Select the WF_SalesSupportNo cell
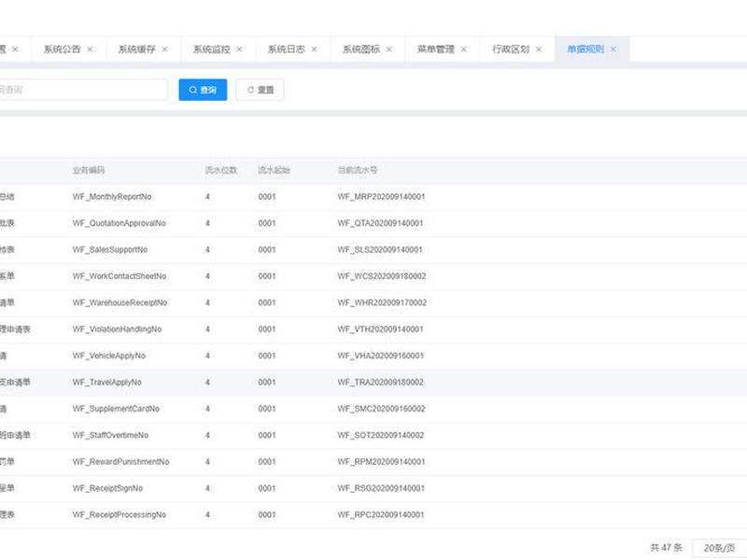Image resolution: width=747 pixels, height=560 pixels. pyautogui.click(x=110, y=249)
